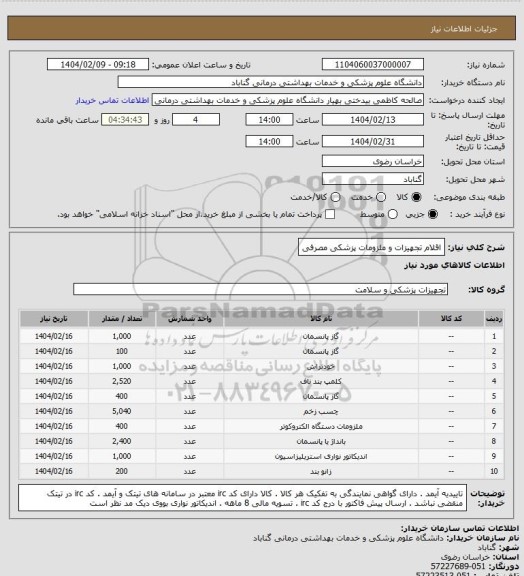Image resolution: width=524 pixels, height=576 pixels.
Task: Click item name اندیکاتور نواری استریلیزاسیون
Action: [x=321, y=456]
